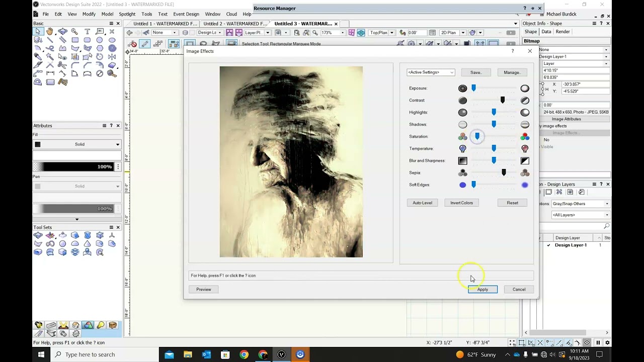Screen dimensions: 644x362
Task: Click the Apply button
Action: pyautogui.click(x=482, y=290)
